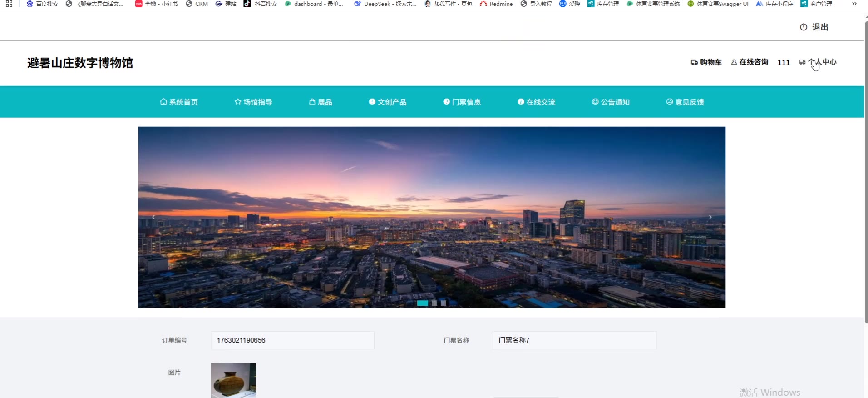Open the apps grid icon in bookmarks bar
The width and height of the screenshot is (868, 398).
(x=9, y=4)
